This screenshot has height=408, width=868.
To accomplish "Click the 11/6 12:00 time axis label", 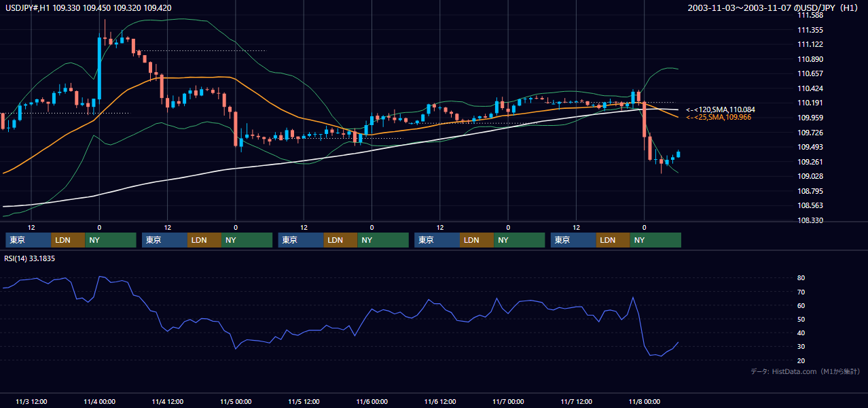I will point(439,401).
